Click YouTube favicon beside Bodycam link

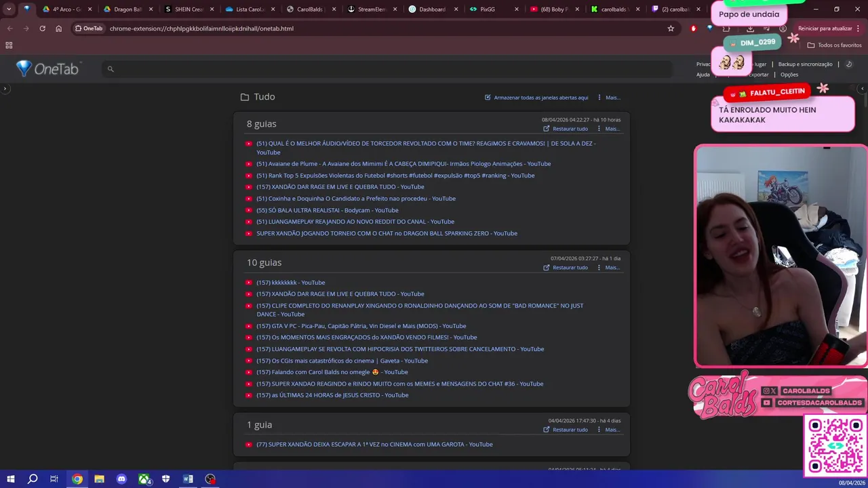pyautogui.click(x=249, y=210)
